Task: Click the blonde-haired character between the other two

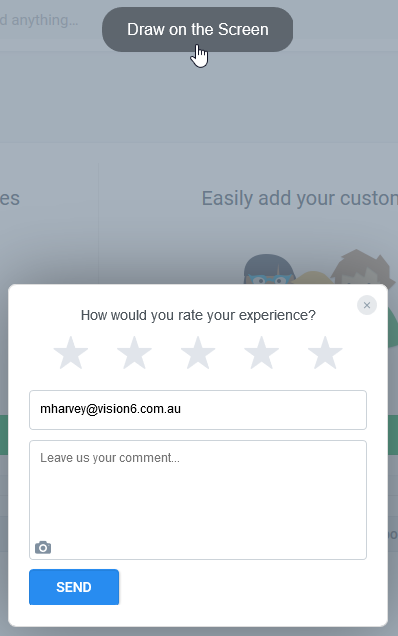Action: click(x=312, y=278)
